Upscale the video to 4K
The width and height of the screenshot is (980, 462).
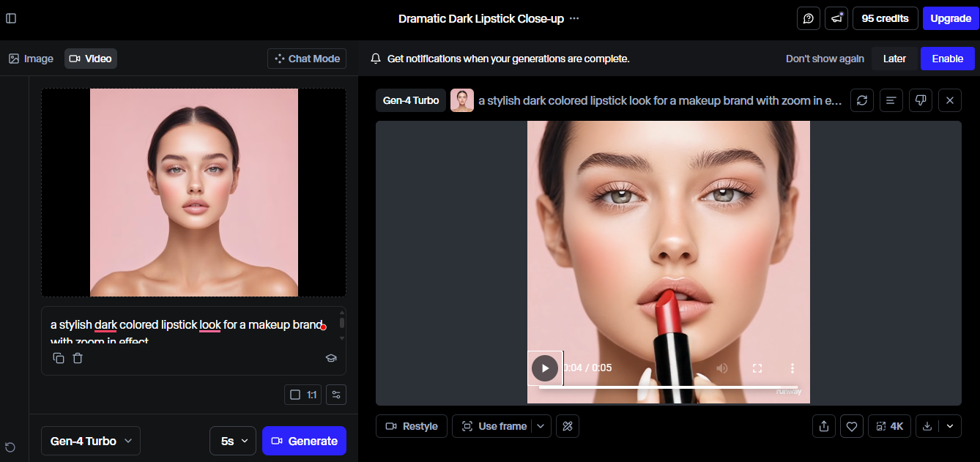tap(889, 425)
